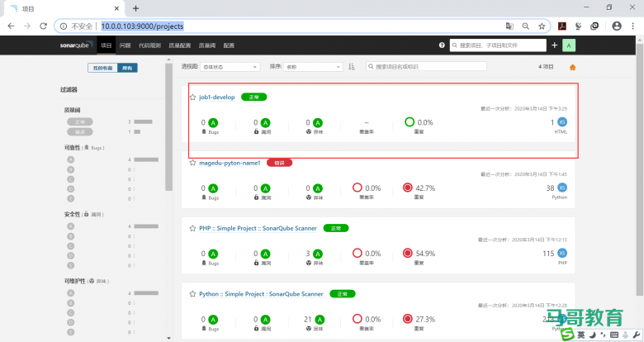Go back in browser history

click(x=11, y=26)
